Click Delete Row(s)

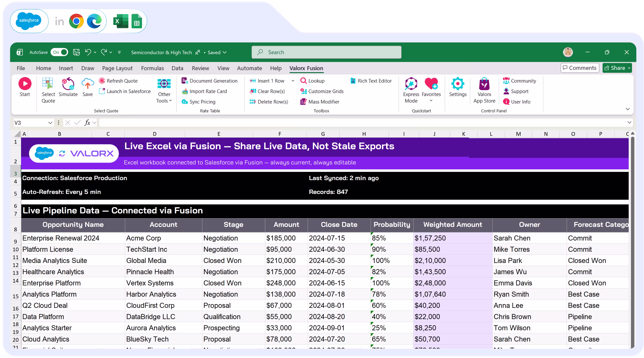(269, 102)
